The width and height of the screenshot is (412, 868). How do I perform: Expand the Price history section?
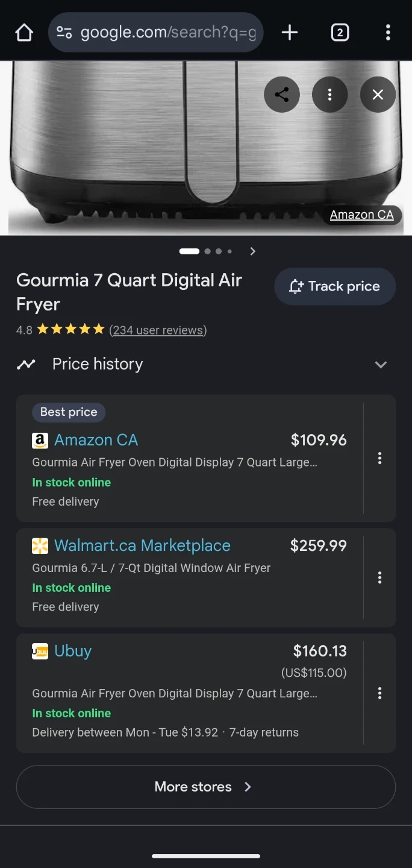coord(381,365)
